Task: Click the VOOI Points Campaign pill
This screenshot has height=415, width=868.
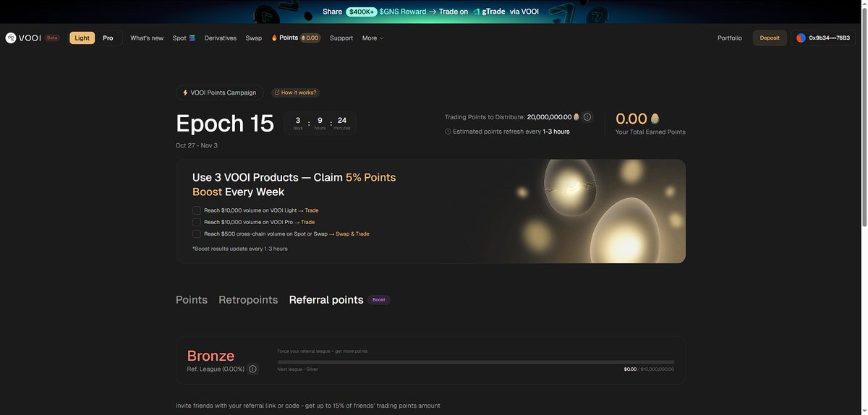Action: click(x=220, y=93)
